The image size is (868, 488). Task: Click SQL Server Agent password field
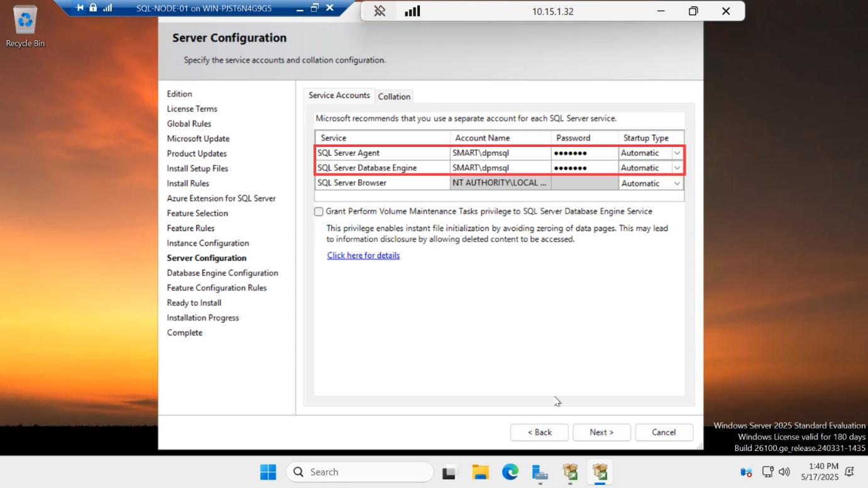pyautogui.click(x=585, y=153)
